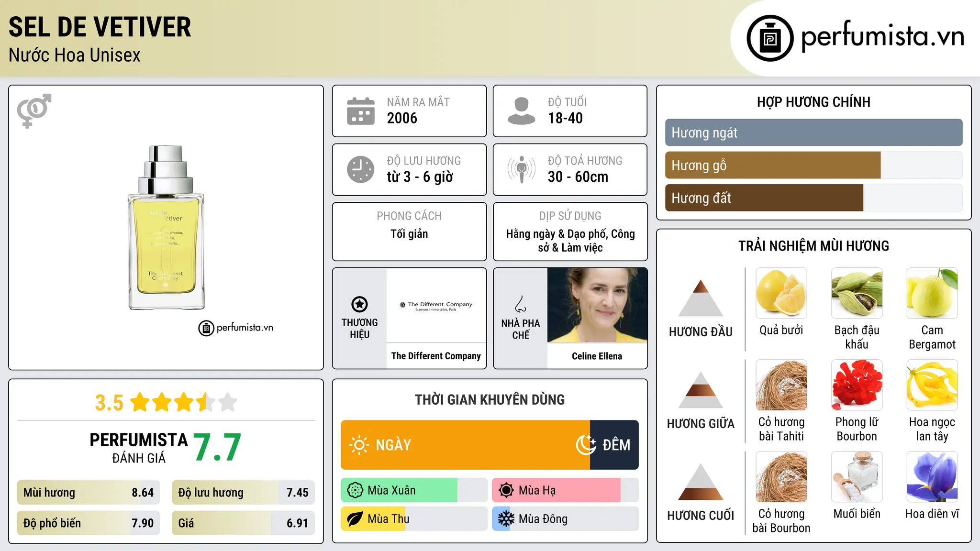Click the THỜI GIAN KHUYÊN DÙNG heading
The width and height of the screenshot is (980, 551).
(490, 399)
